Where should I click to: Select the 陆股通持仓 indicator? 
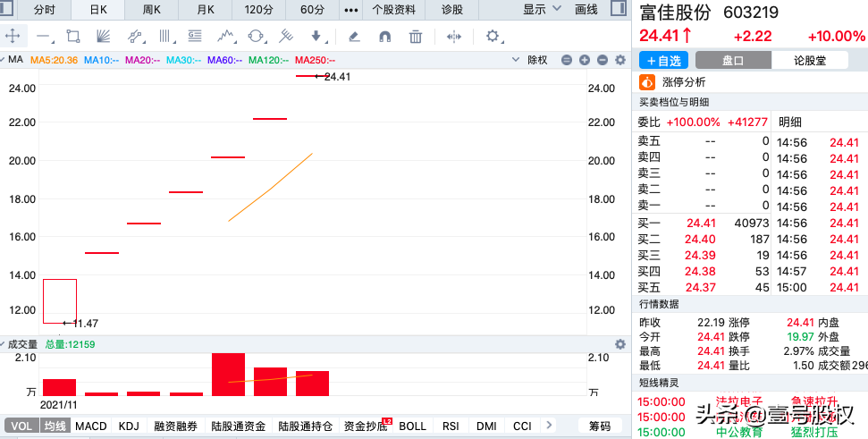coord(305,426)
